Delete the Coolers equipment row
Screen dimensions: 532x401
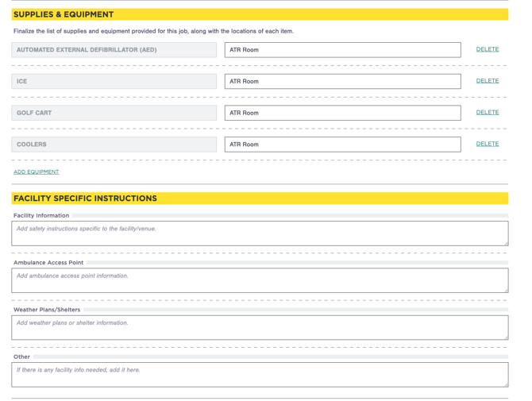pos(487,145)
